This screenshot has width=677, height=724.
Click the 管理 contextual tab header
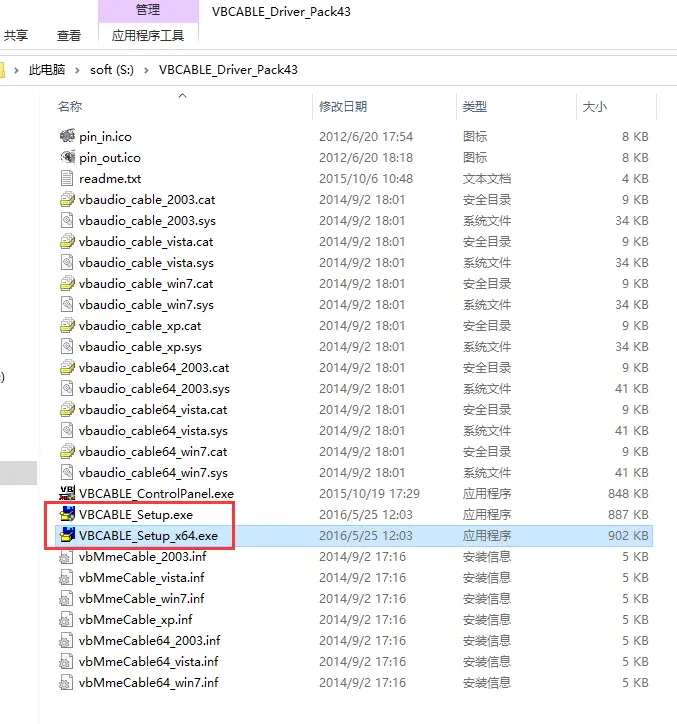tap(148, 10)
